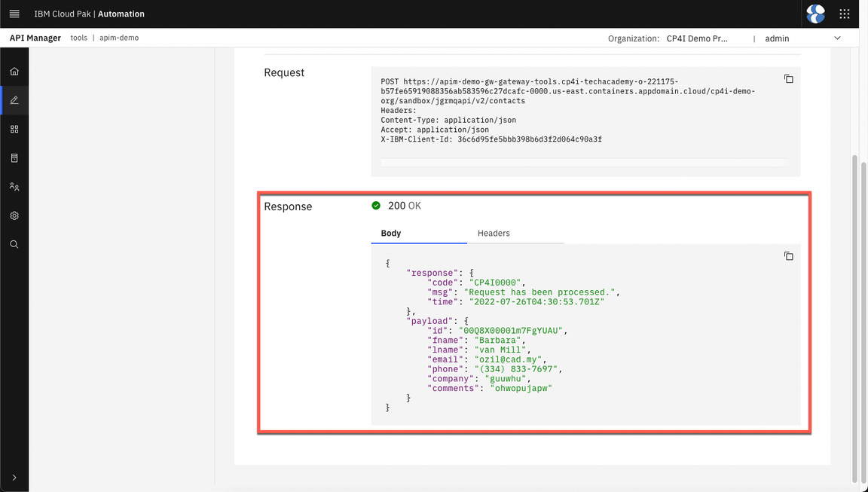This screenshot has height=492, width=868.
Task: Select the Body response tab
Action: point(391,234)
